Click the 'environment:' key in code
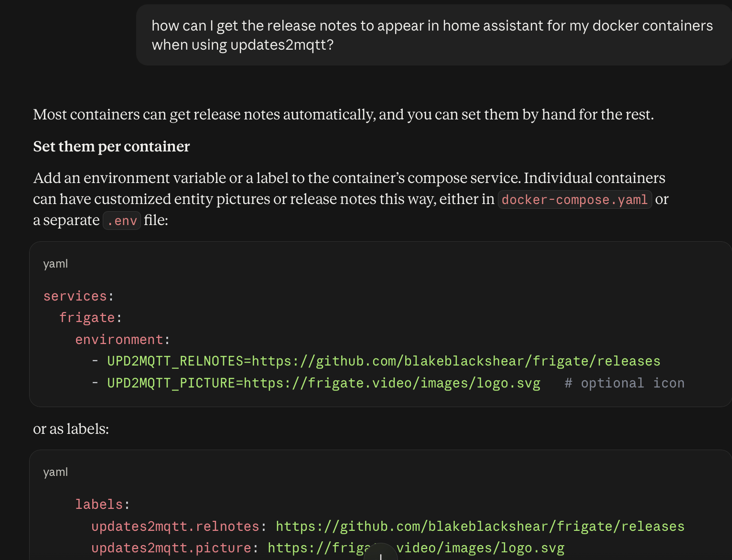732x560 pixels. coord(123,340)
